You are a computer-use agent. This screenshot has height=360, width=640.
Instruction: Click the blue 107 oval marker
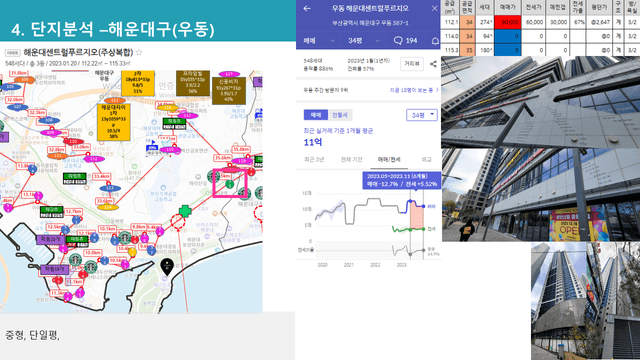[18, 107]
